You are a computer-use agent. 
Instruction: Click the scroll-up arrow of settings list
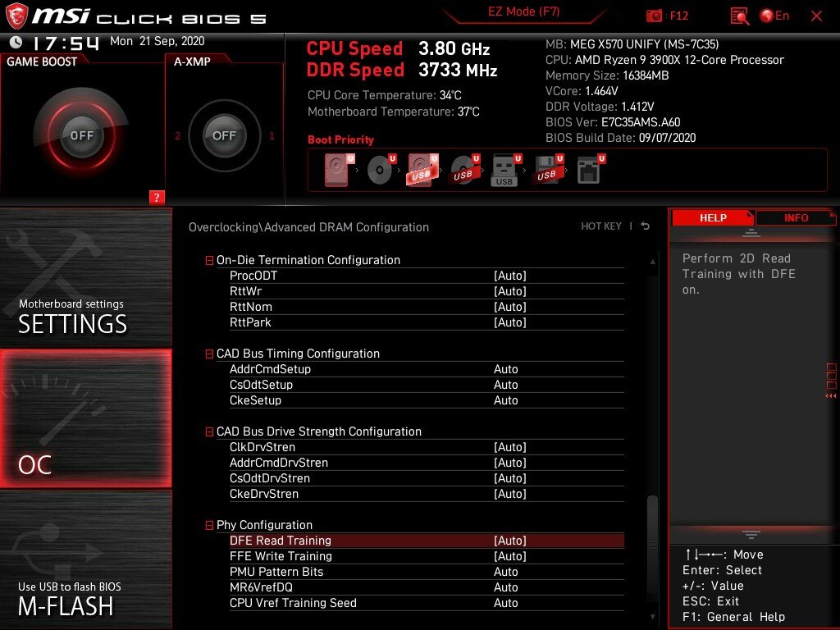652,262
